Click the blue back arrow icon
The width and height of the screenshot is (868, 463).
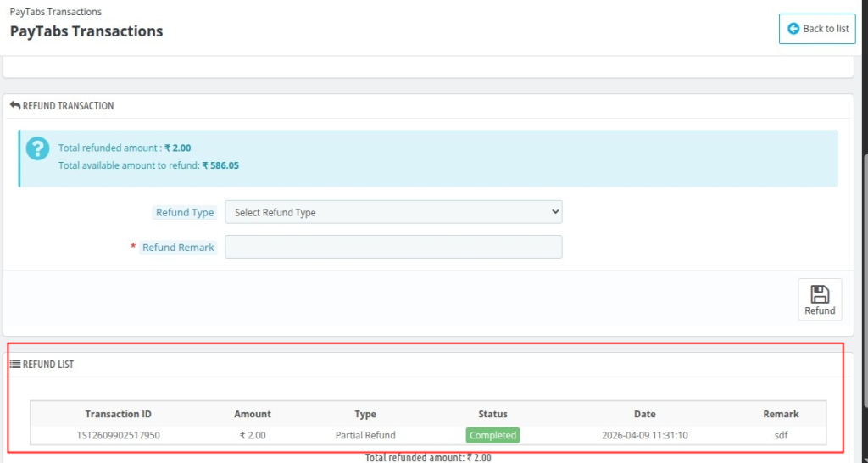point(793,29)
